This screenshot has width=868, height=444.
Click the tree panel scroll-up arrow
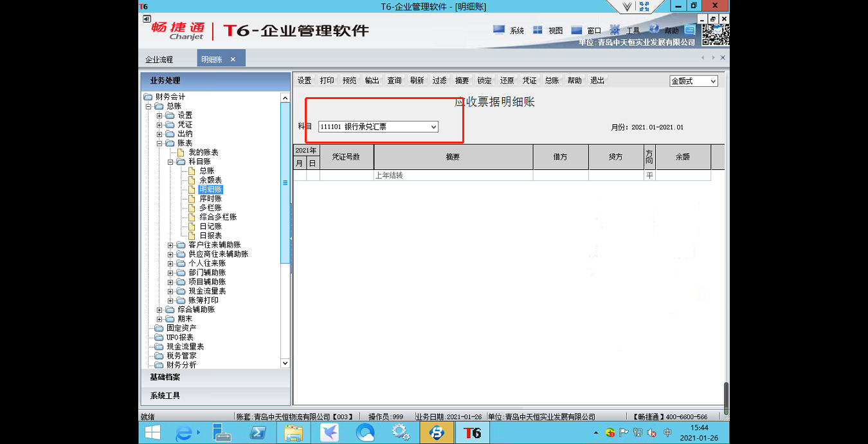285,98
